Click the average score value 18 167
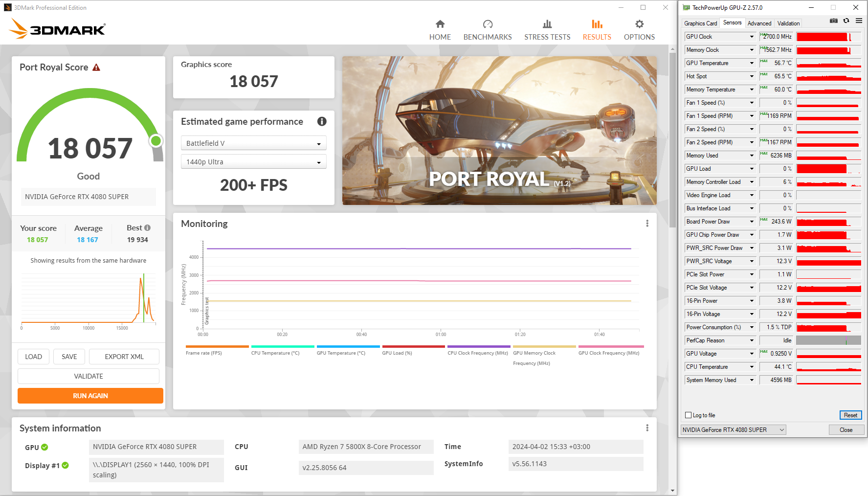 (88, 240)
